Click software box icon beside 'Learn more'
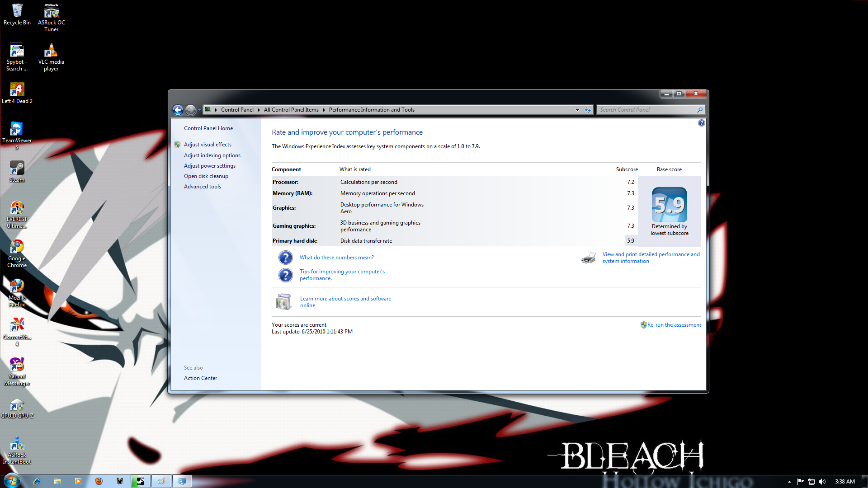This screenshot has height=488, width=868. tap(284, 302)
